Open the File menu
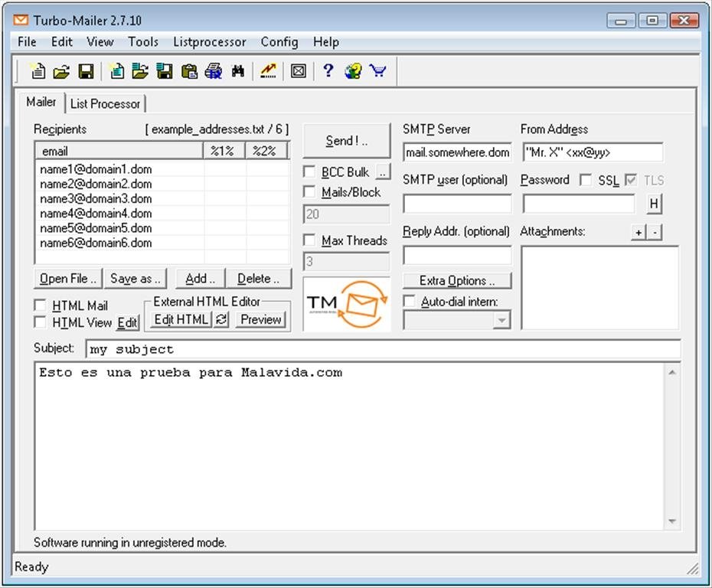Viewport: 712px width, 588px height. point(27,42)
